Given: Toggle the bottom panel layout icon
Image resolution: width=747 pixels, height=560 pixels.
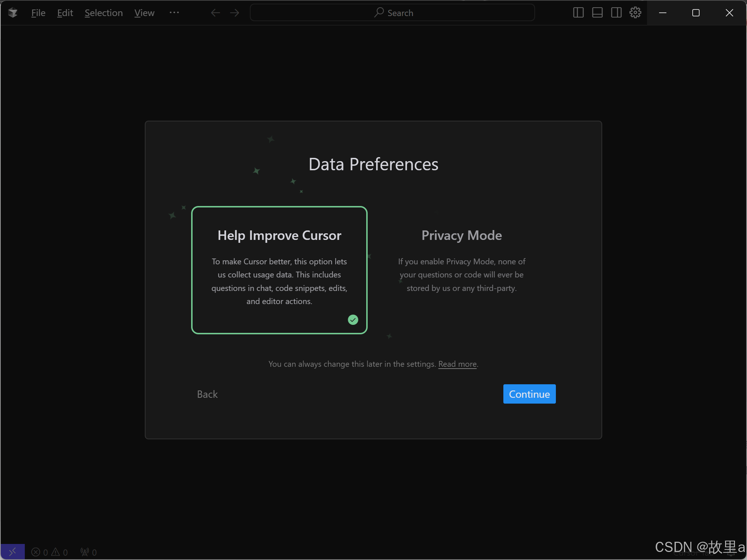Looking at the screenshot, I should click(597, 13).
